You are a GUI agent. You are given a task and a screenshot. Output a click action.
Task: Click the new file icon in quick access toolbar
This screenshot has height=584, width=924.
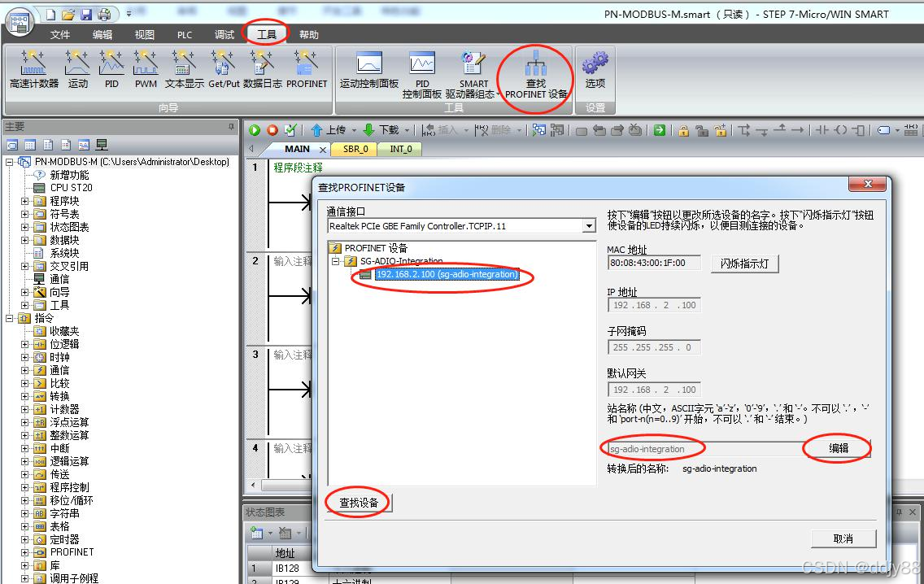pyautogui.click(x=50, y=15)
